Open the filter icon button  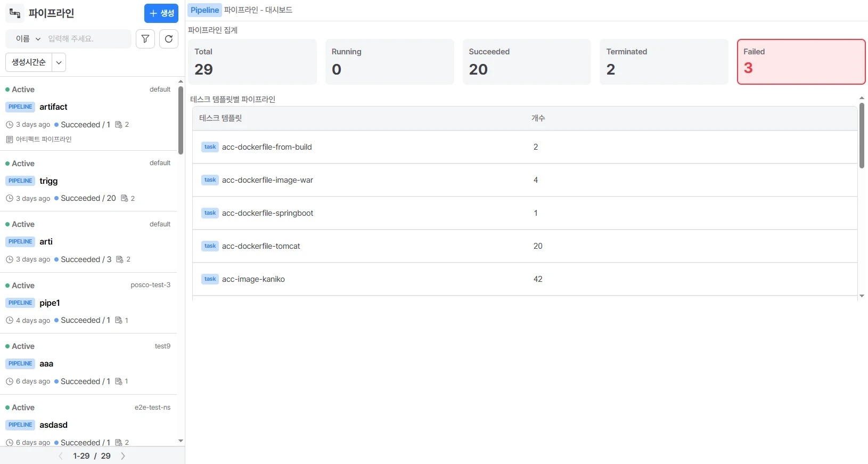tap(145, 39)
